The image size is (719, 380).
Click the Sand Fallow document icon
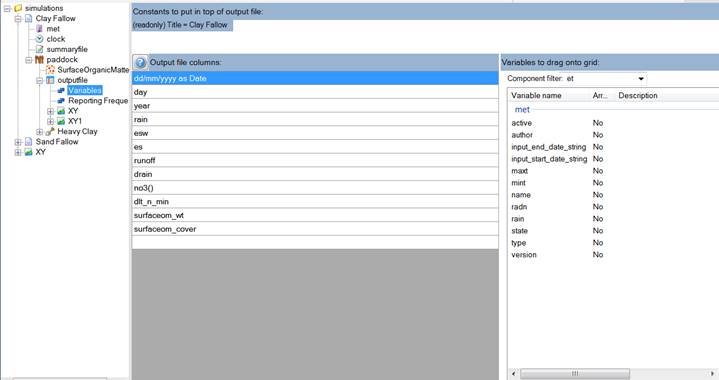point(28,142)
